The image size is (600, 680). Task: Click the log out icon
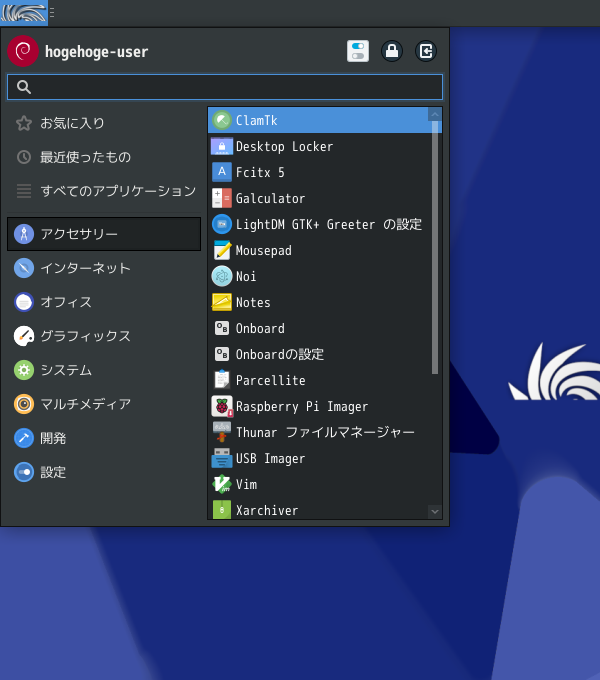click(426, 51)
